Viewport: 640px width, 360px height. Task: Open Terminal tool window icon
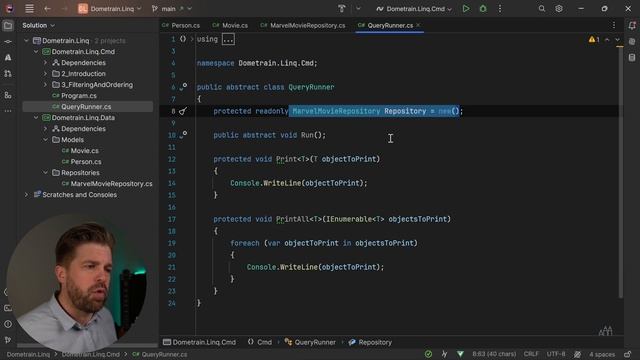(8, 308)
